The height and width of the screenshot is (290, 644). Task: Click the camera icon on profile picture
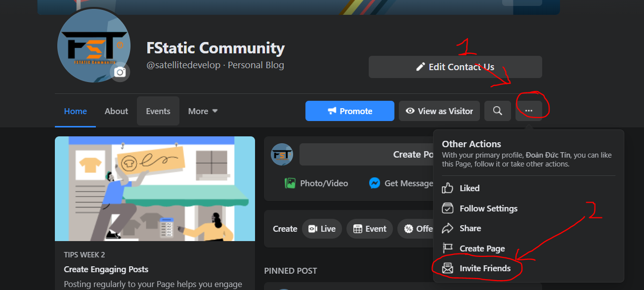coord(120,73)
